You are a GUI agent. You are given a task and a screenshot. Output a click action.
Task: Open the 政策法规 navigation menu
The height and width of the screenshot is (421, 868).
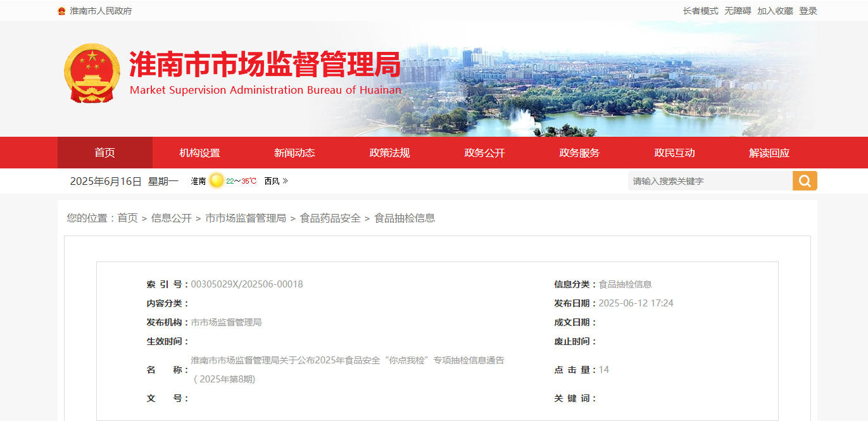tap(389, 153)
